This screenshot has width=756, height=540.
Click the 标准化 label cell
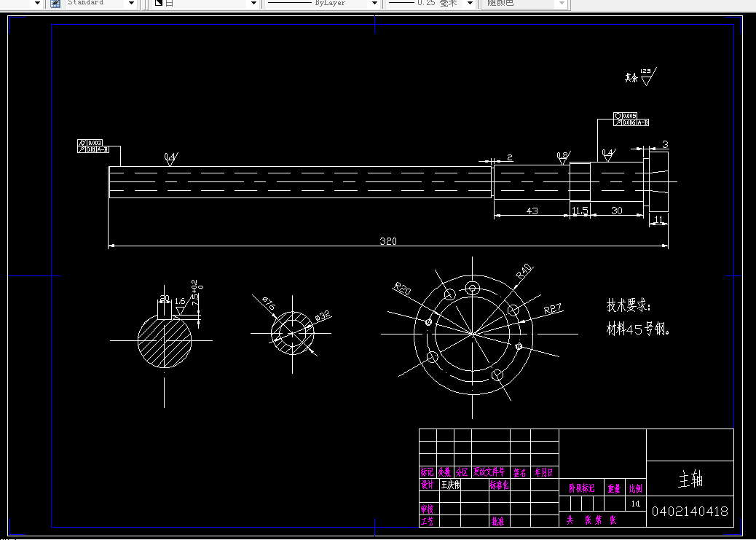499,485
